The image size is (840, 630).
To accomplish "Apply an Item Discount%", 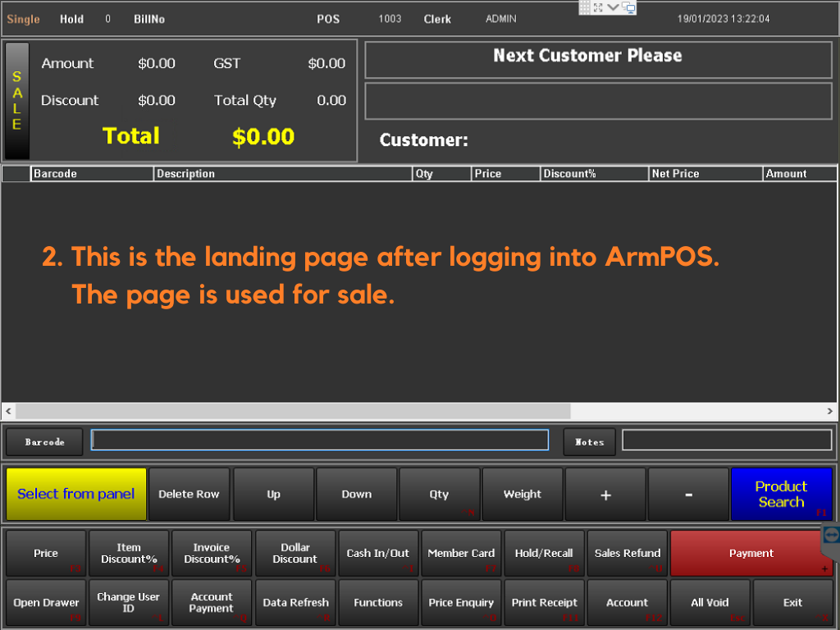I will click(x=128, y=553).
